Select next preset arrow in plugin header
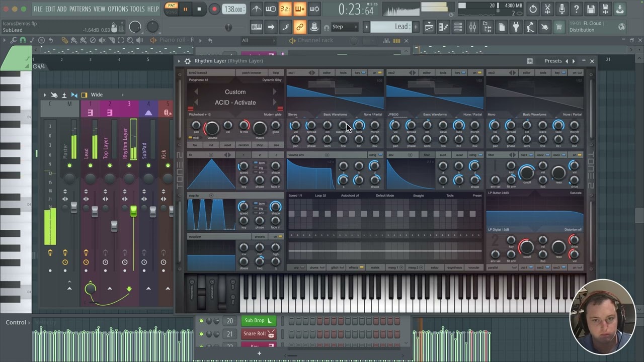This screenshot has height=362, width=644. 574,61
